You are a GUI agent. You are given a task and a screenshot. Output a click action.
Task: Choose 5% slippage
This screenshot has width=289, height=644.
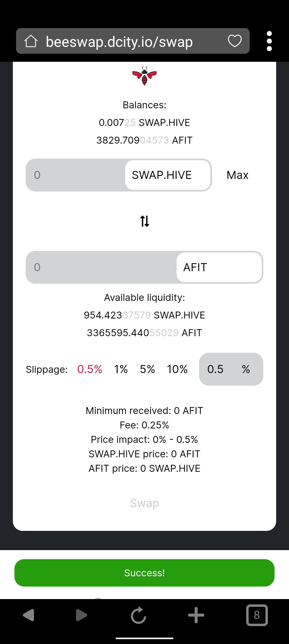[147, 369]
